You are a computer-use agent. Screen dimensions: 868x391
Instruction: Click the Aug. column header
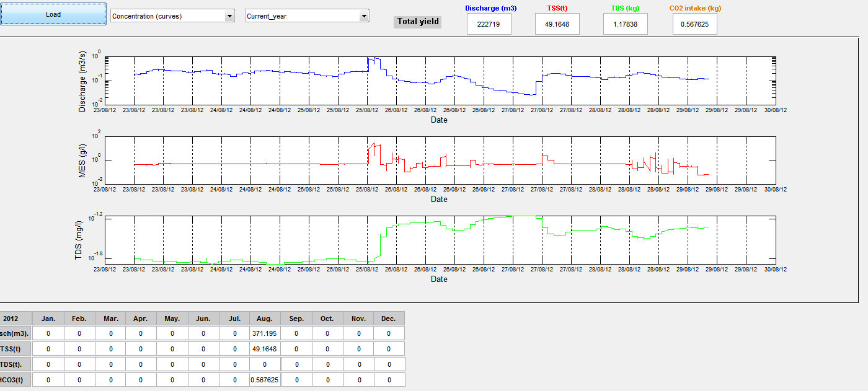(x=265, y=319)
